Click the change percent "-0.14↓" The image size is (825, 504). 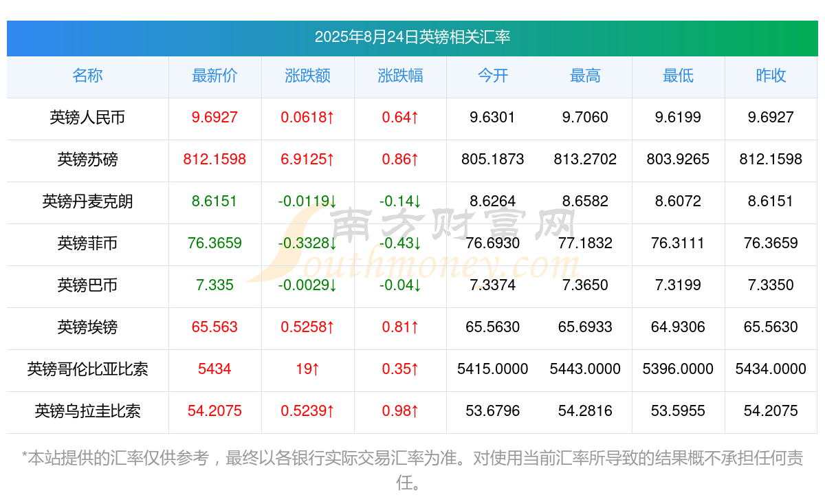(x=400, y=201)
